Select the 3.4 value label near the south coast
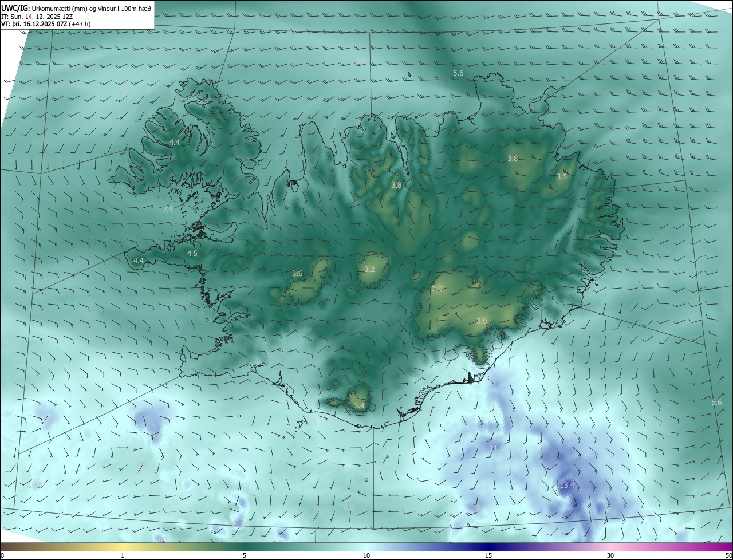The height and width of the screenshot is (560, 733). [359, 406]
